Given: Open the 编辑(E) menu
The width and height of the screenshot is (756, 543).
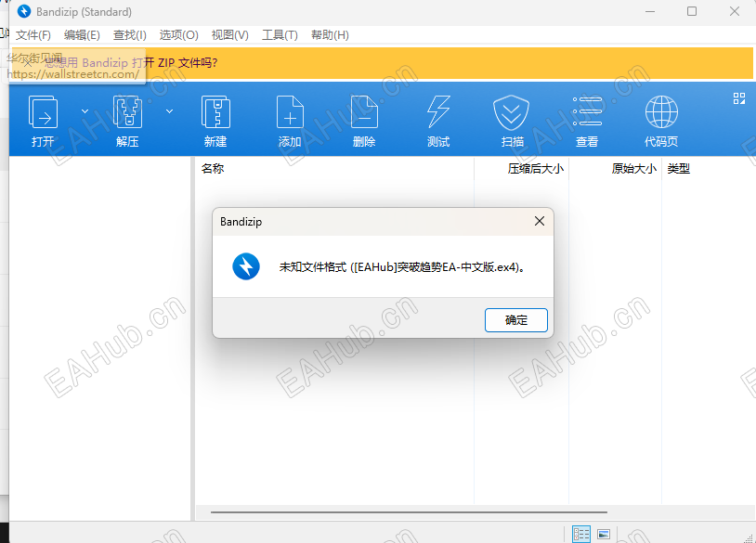Looking at the screenshot, I should click(82, 35).
